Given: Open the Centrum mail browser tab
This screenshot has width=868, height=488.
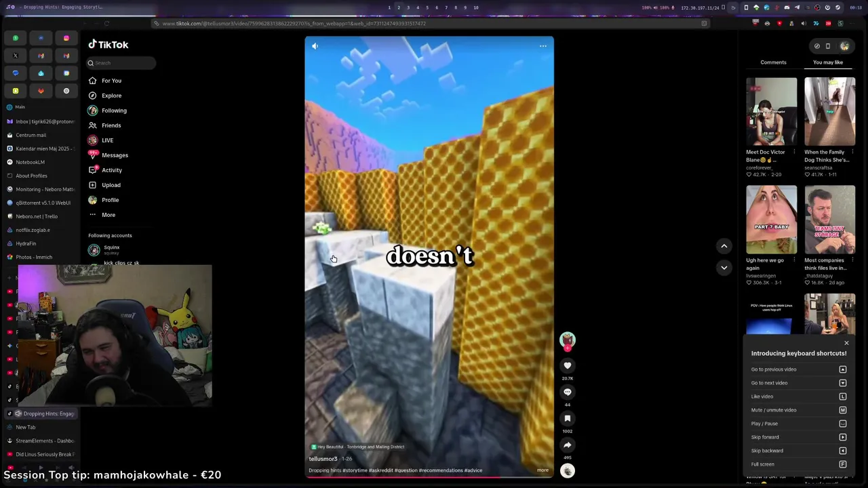Looking at the screenshot, I should tap(41, 135).
